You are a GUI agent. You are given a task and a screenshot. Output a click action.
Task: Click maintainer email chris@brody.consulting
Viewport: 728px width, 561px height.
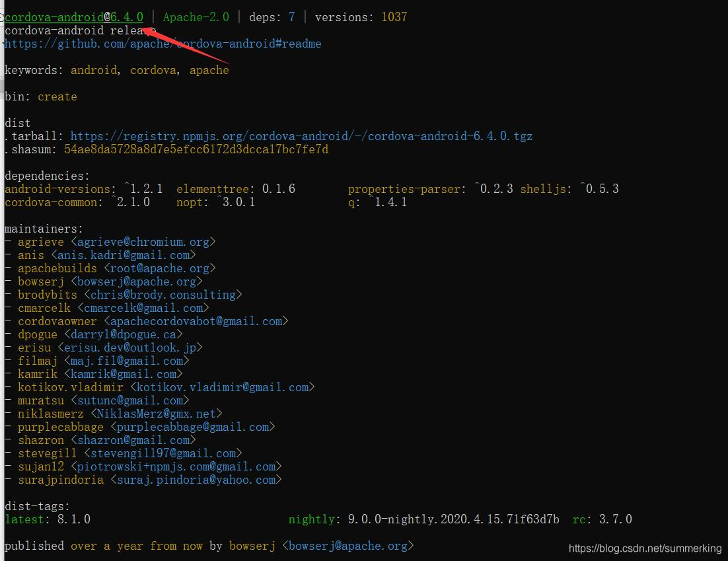point(163,295)
